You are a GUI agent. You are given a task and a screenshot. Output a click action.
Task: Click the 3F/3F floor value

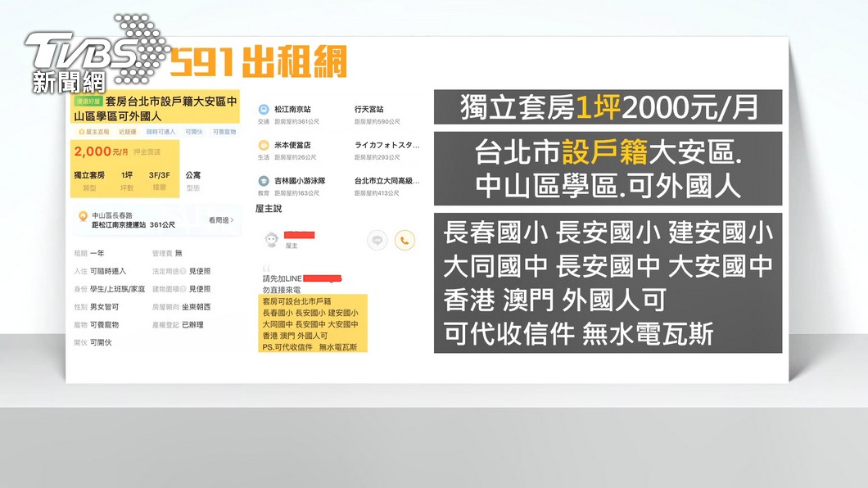click(x=160, y=175)
